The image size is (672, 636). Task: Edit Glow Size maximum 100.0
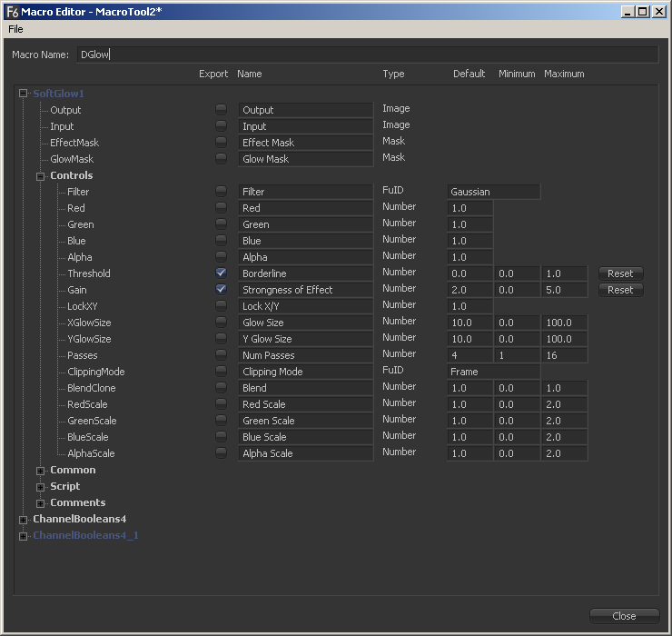coord(564,323)
